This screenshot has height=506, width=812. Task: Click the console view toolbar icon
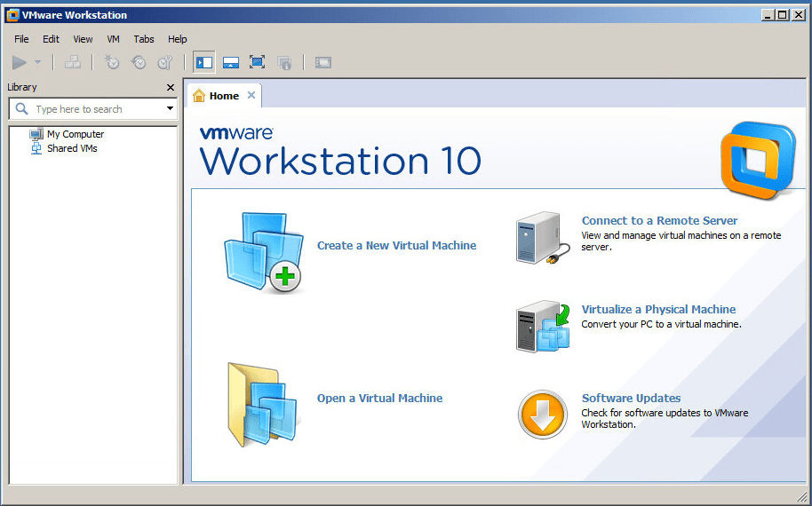click(323, 63)
